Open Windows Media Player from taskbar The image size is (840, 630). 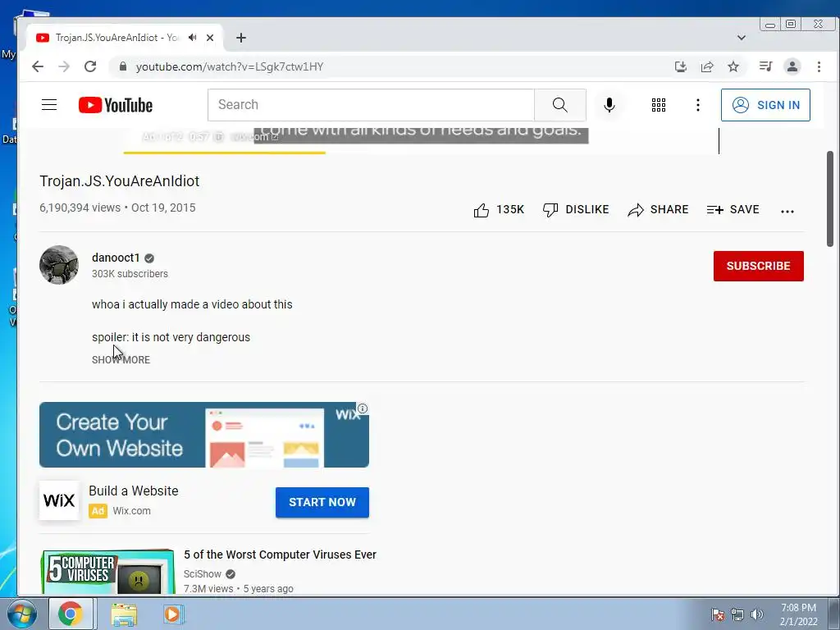pos(174,614)
